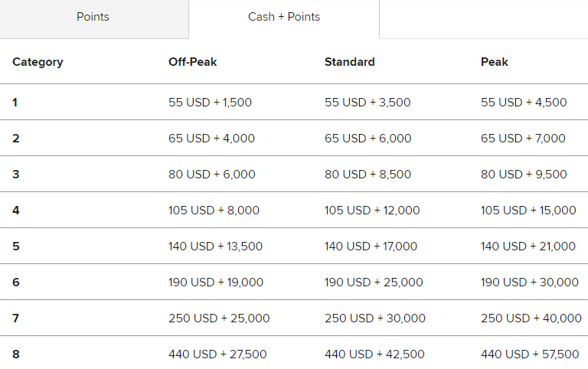Click the Standard column header
Screen dimensions: 588x369
(x=349, y=62)
